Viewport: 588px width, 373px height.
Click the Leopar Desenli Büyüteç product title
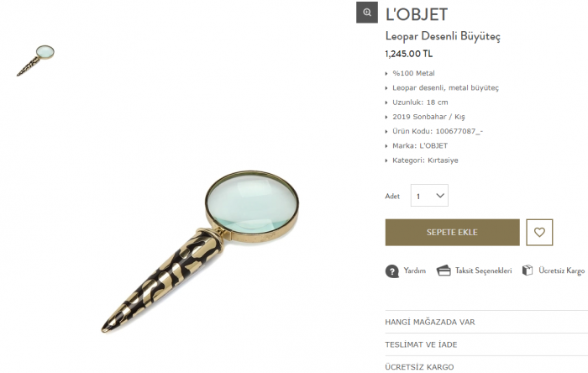coord(443,36)
